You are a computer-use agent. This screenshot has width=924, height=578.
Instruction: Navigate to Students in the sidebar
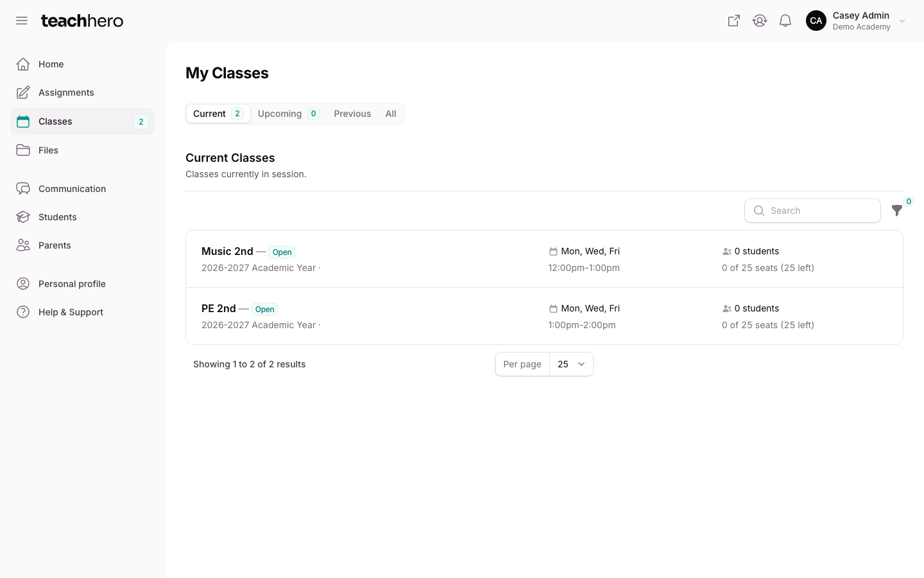tap(82, 217)
